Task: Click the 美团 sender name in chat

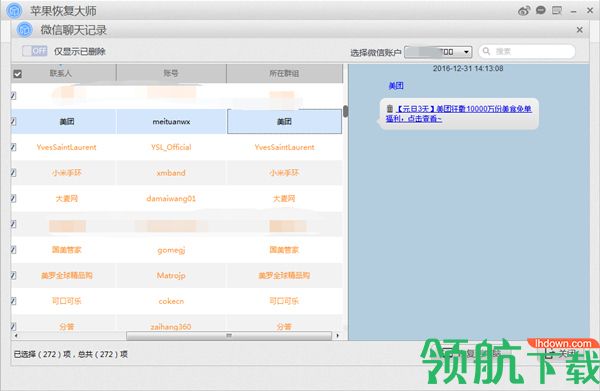Action: 396,86
